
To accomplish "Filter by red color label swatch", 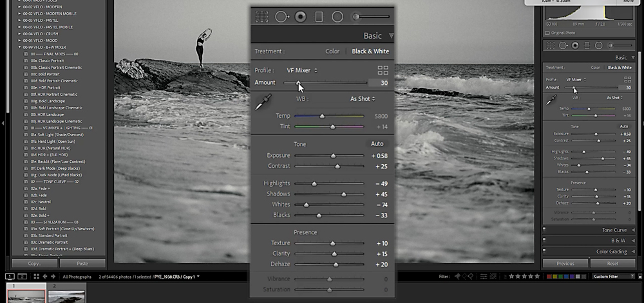I will tap(550, 277).
